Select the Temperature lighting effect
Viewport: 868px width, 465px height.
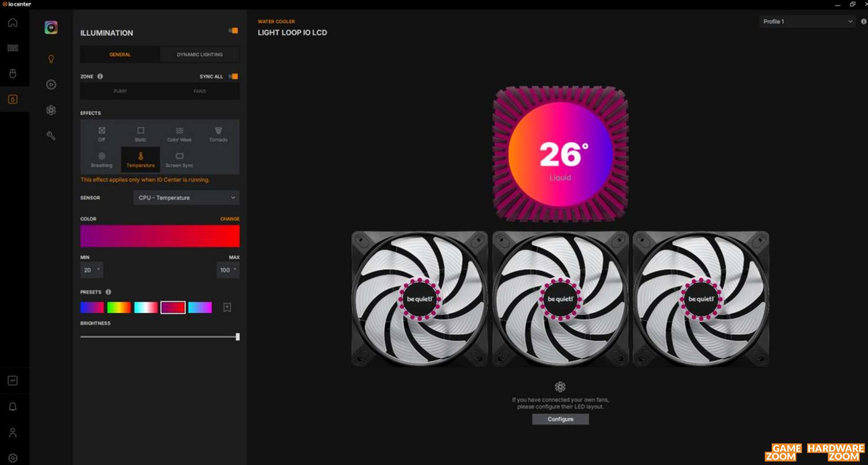tap(141, 160)
